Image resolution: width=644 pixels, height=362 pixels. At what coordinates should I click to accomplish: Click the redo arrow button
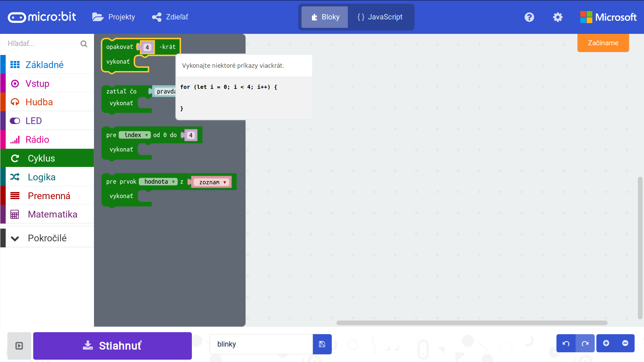(x=585, y=343)
